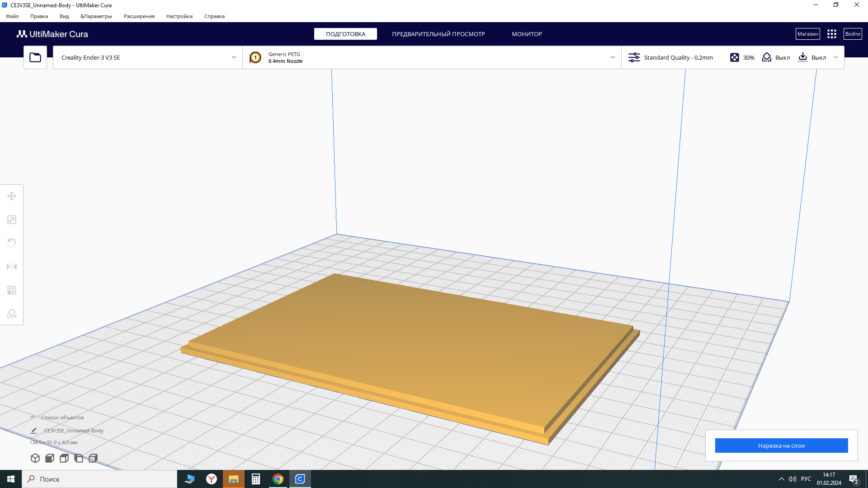Open the UltiMaker apps grid icon
The image size is (868, 488).
click(x=831, y=34)
